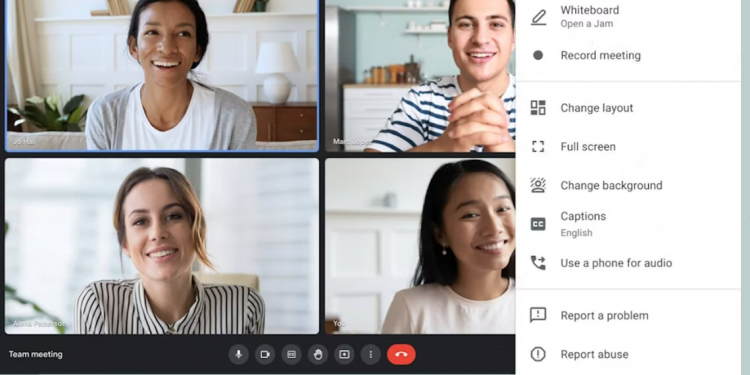The height and width of the screenshot is (375, 750).
Task: Click the 'English' captions language text
Action: coord(576,233)
